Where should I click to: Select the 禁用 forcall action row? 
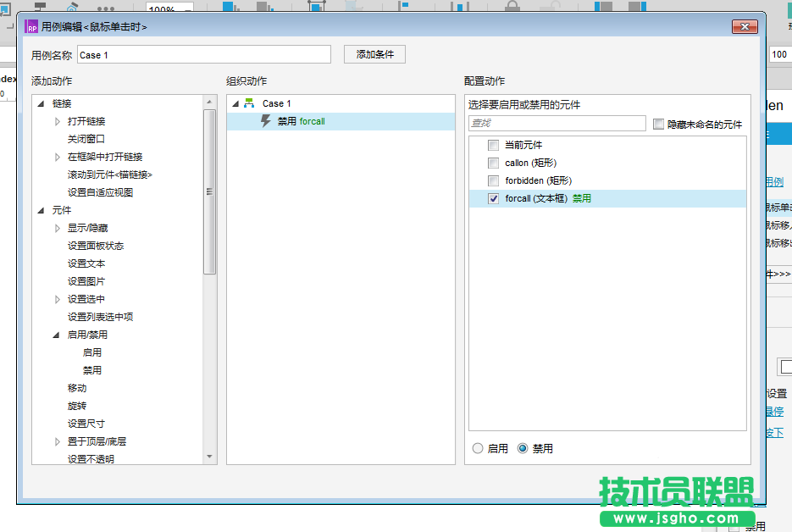tap(341, 121)
